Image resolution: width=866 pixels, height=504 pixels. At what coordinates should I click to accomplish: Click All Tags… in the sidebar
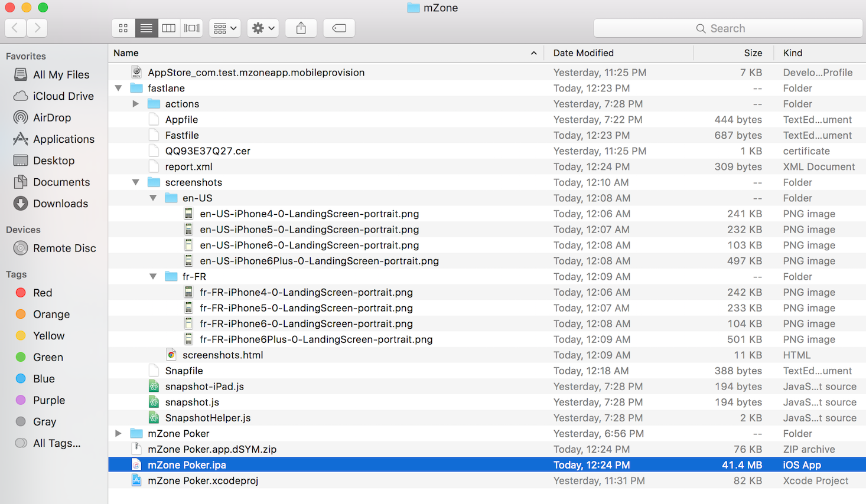[57, 443]
